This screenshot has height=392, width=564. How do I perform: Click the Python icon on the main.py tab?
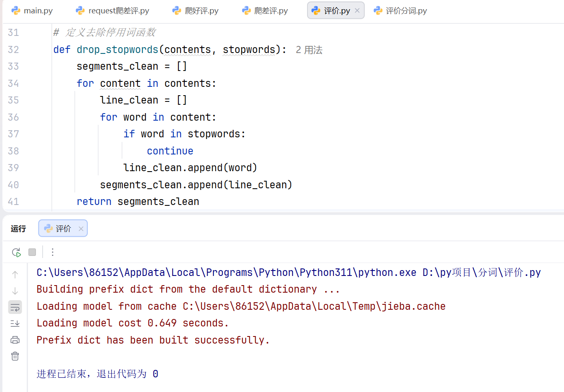coord(16,10)
